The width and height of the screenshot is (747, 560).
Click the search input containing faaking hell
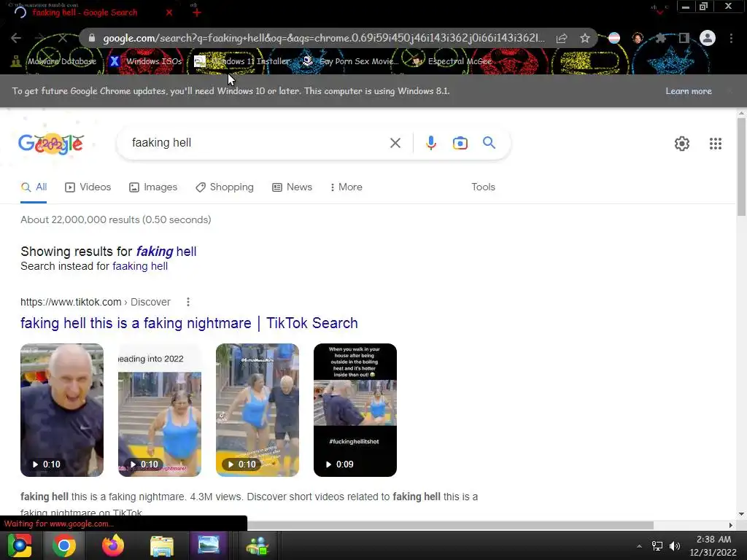258,143
